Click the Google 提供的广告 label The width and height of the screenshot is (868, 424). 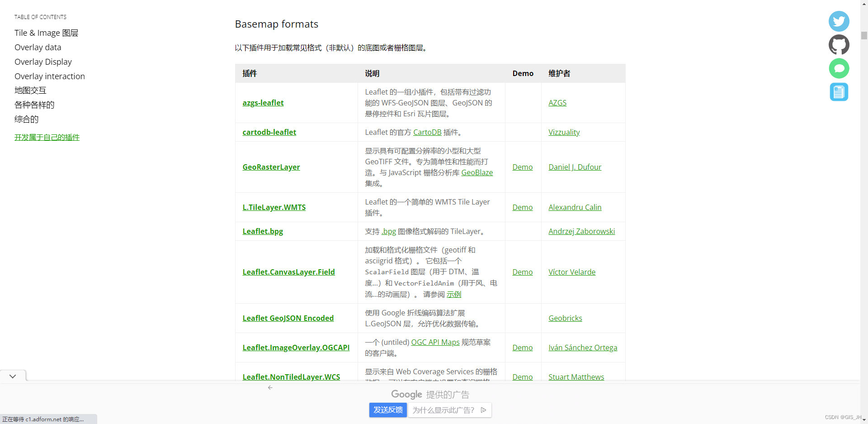tap(430, 395)
